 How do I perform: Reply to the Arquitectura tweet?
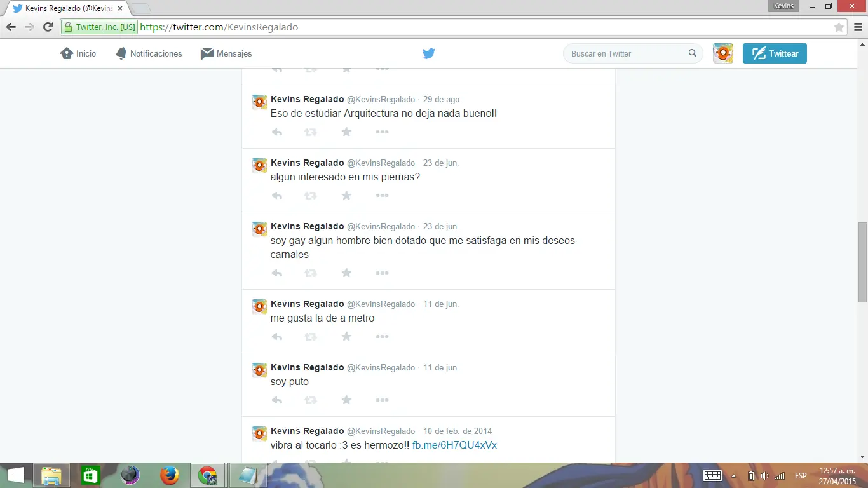[x=277, y=132]
